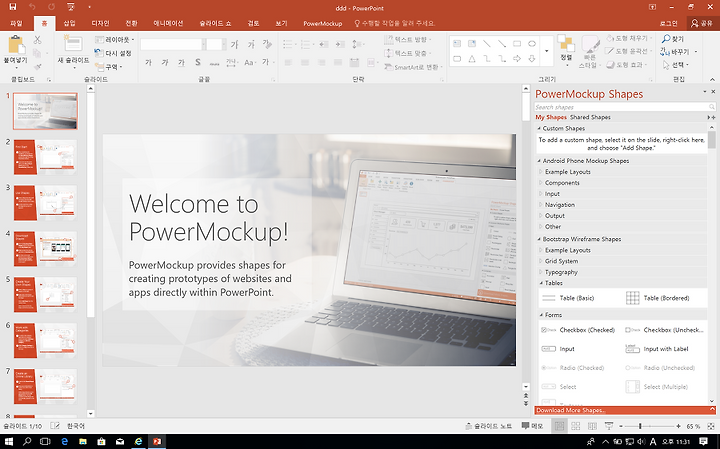Click the clear formatting eraser icon
Image resolution: width=720 pixels, height=449 pixels.
tap(267, 44)
